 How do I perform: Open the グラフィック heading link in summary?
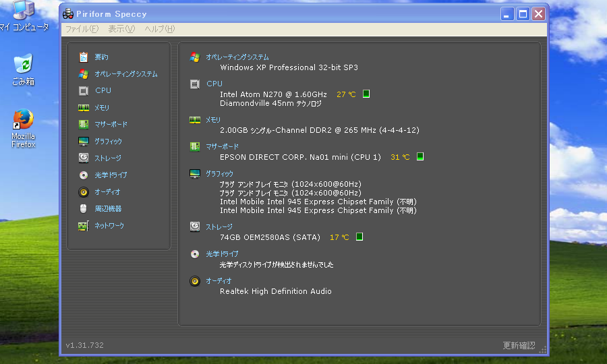[x=219, y=174]
